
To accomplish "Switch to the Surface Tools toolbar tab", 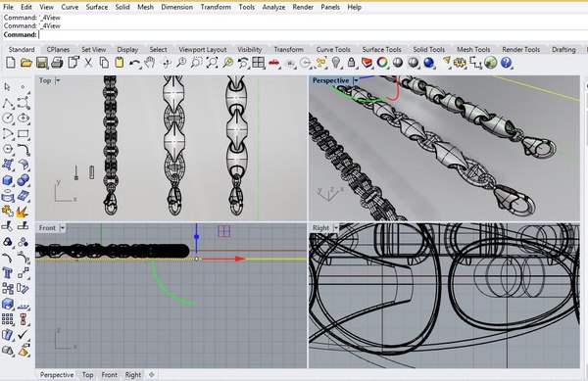I will (x=381, y=49).
